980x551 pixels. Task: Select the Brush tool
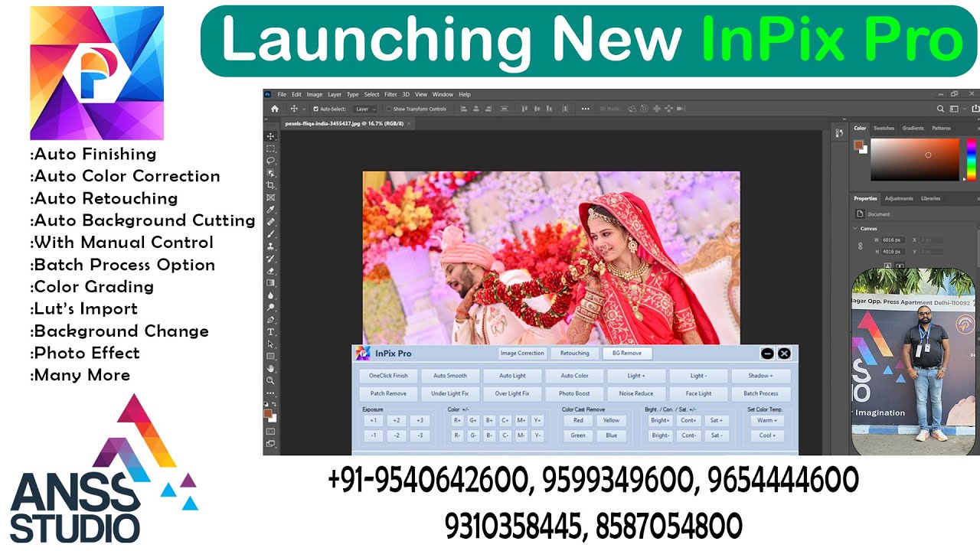point(271,234)
